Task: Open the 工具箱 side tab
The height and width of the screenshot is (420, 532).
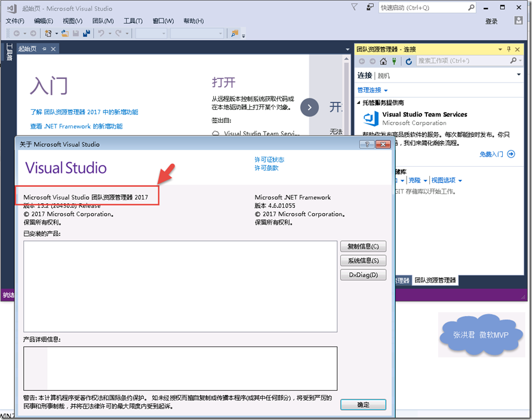Action: click(9, 52)
